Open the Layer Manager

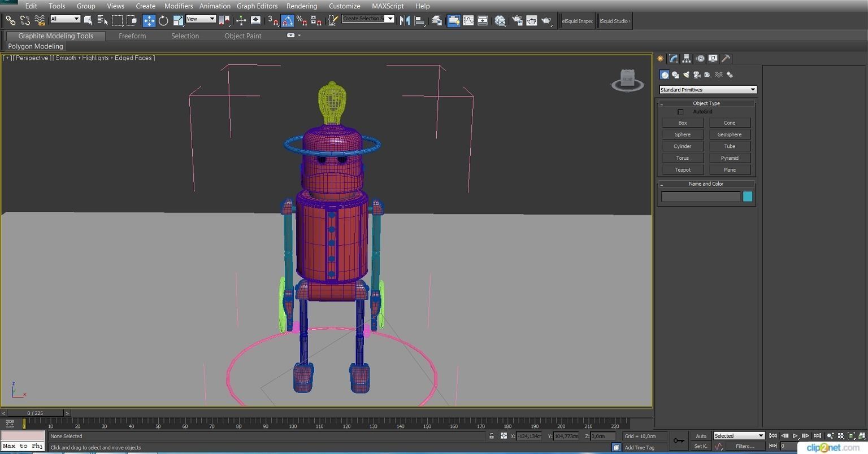pos(437,20)
